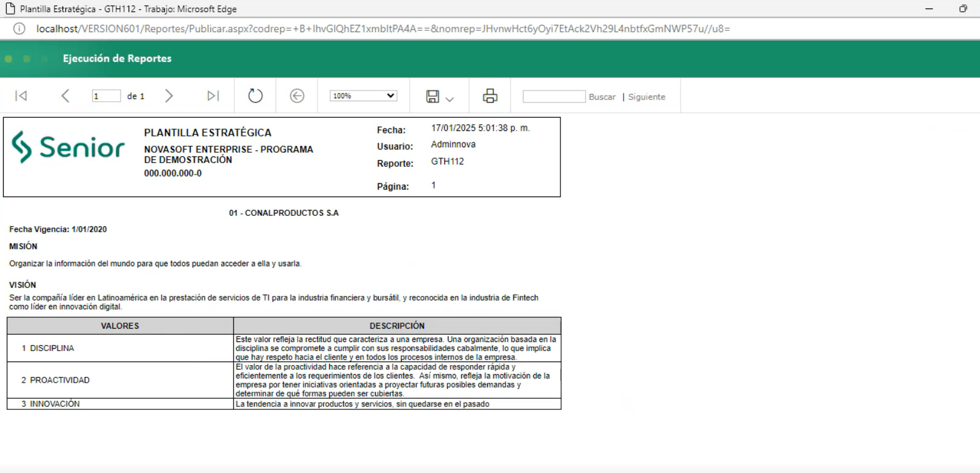Click the Siguiente link
The height and width of the screenshot is (473, 980).
click(x=647, y=97)
